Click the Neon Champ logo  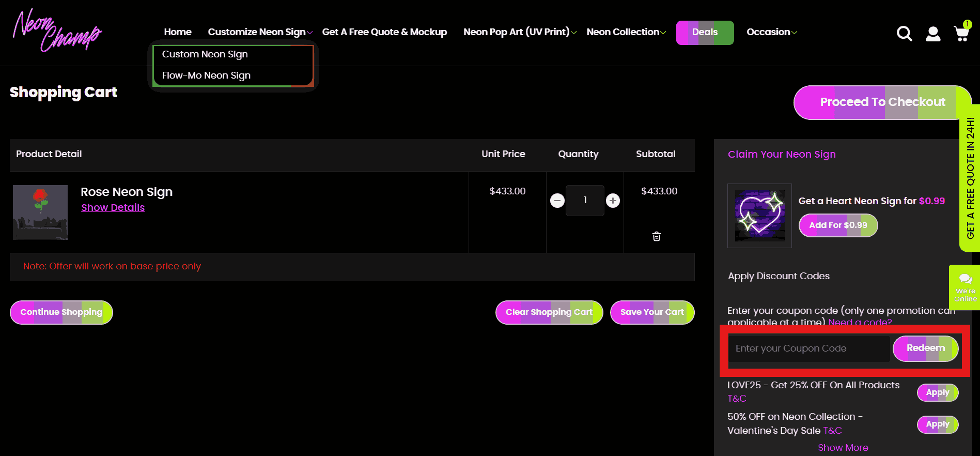pos(57,31)
